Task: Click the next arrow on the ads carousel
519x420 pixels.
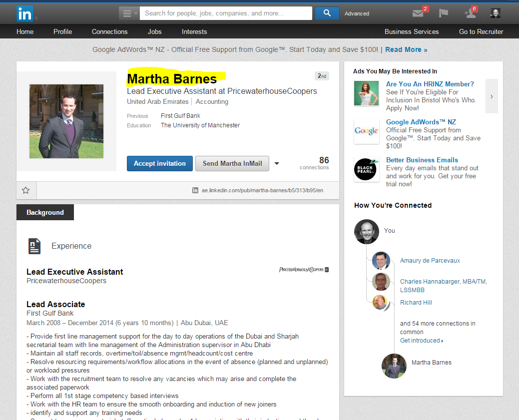Action: tap(492, 96)
